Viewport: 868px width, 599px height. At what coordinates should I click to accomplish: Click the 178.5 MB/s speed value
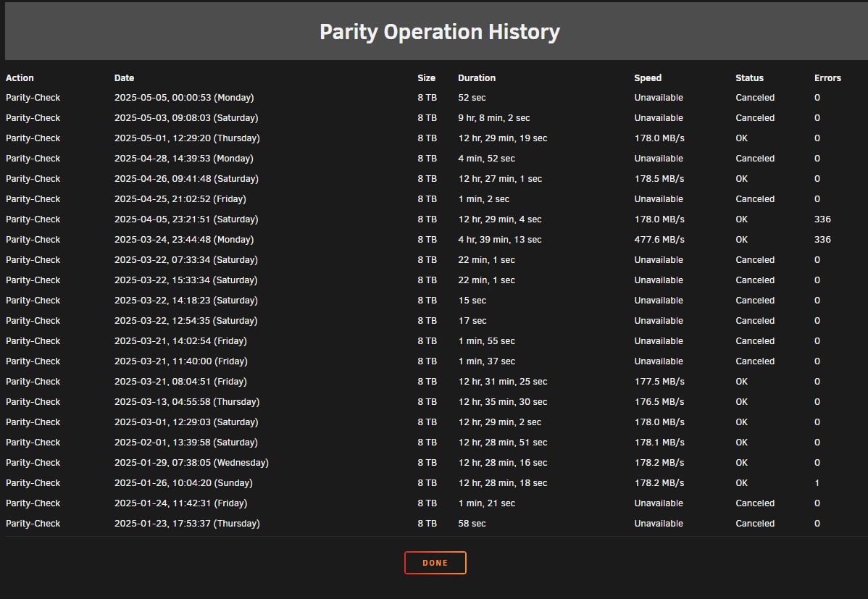pyautogui.click(x=659, y=179)
